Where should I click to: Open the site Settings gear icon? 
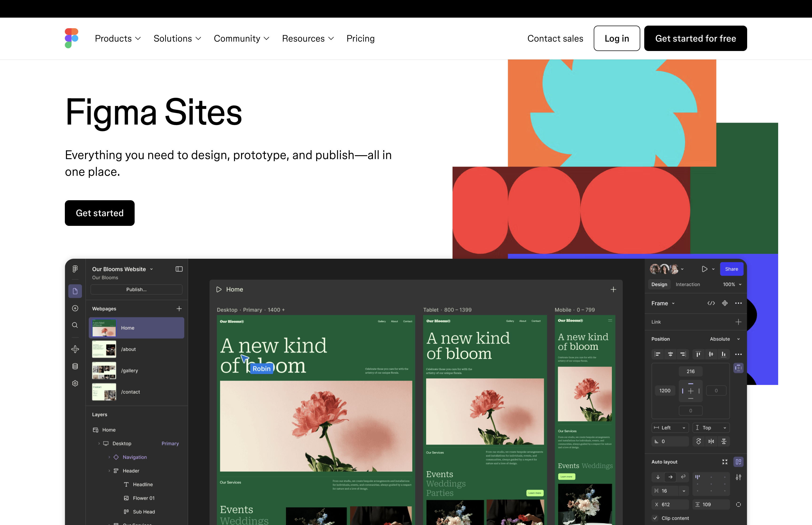(x=75, y=383)
